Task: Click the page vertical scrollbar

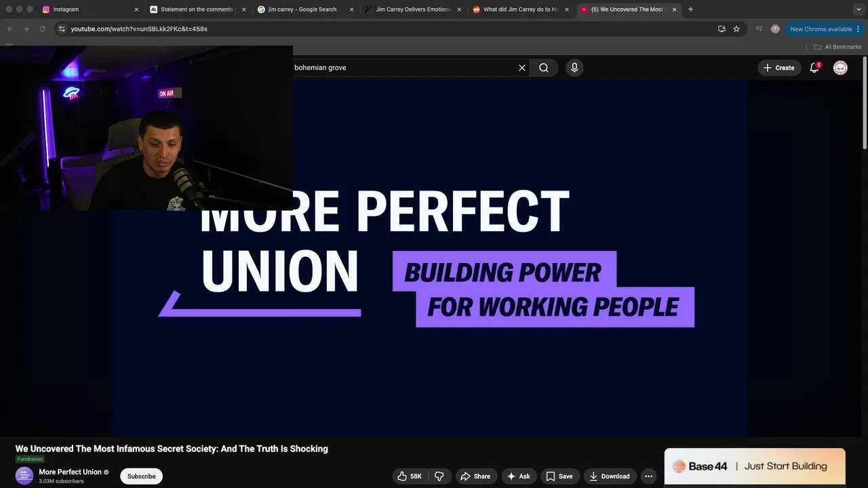Action: click(865, 102)
